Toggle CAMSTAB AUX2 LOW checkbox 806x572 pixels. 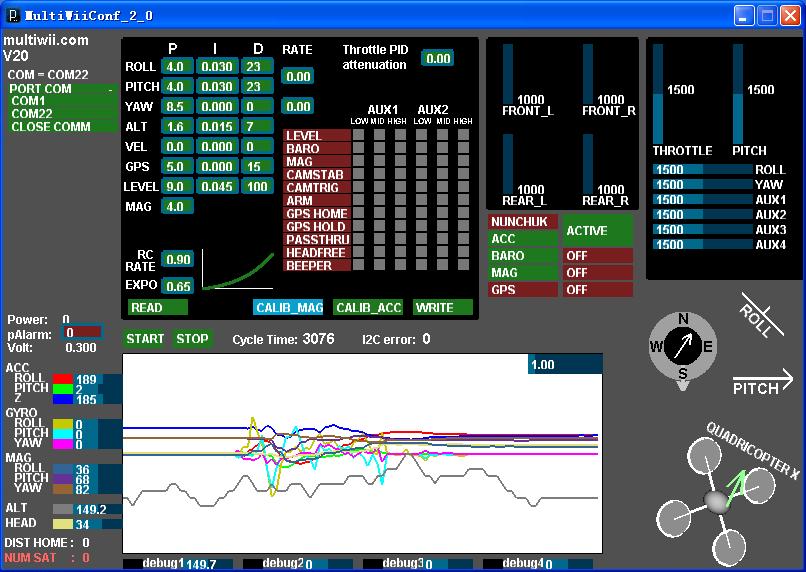coord(422,174)
